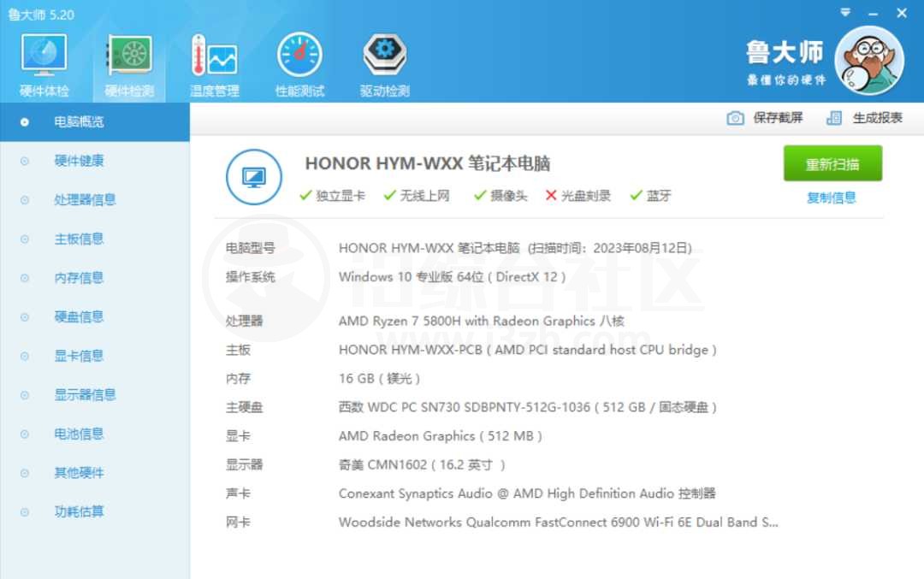924x579 pixels.
Task: Close the 鲁大师 window
Action: pos(902,12)
